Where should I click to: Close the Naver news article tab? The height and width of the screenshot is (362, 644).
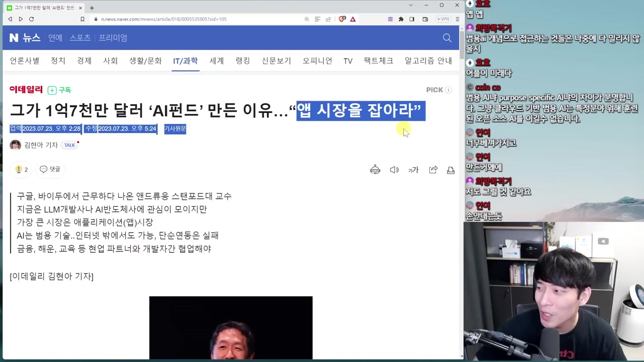[x=80, y=8]
